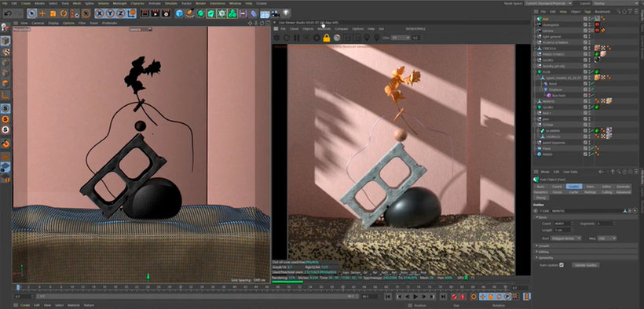Screen dimensions: 644x309
Task: Toggle visibility dots of camera object
Action: [590, 31]
